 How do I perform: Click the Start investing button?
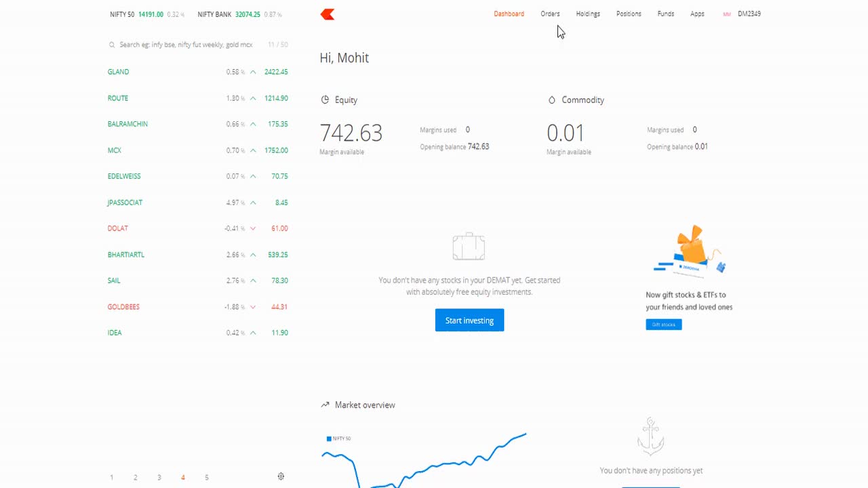click(469, 320)
